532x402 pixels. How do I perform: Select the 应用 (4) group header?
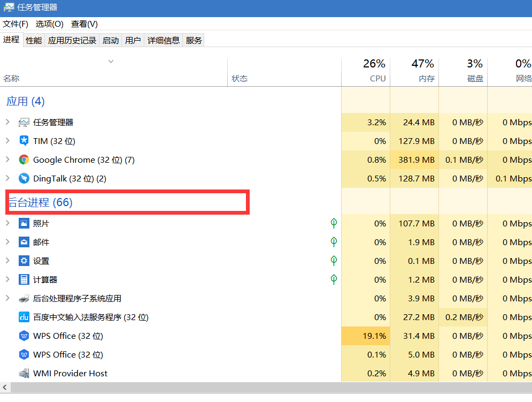(x=26, y=101)
